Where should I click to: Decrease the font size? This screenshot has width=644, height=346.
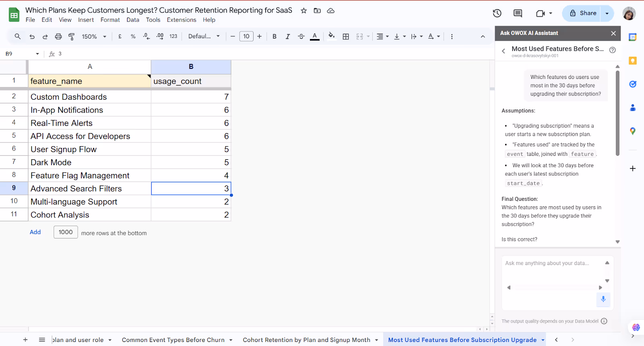pyautogui.click(x=233, y=36)
